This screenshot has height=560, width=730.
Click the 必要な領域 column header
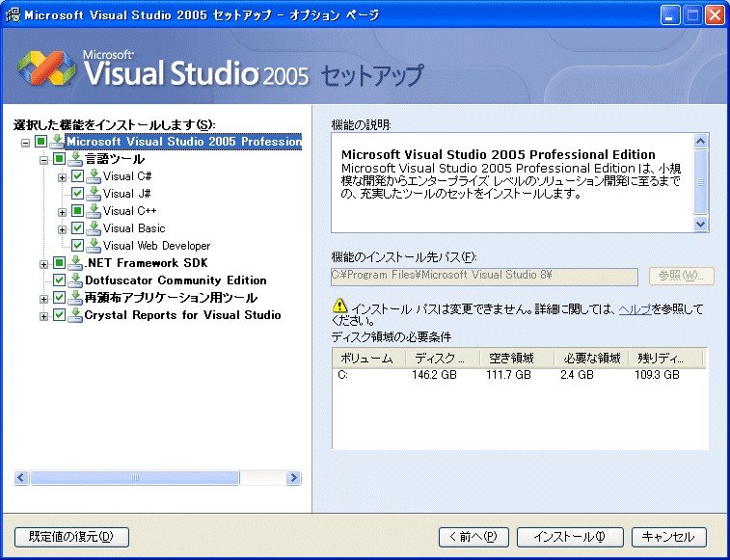point(591,359)
